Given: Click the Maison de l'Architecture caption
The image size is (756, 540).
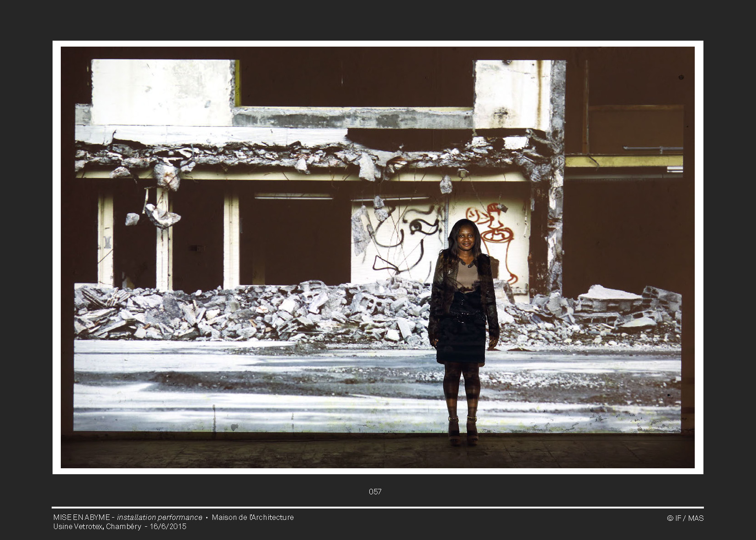Looking at the screenshot, I should (x=252, y=517).
